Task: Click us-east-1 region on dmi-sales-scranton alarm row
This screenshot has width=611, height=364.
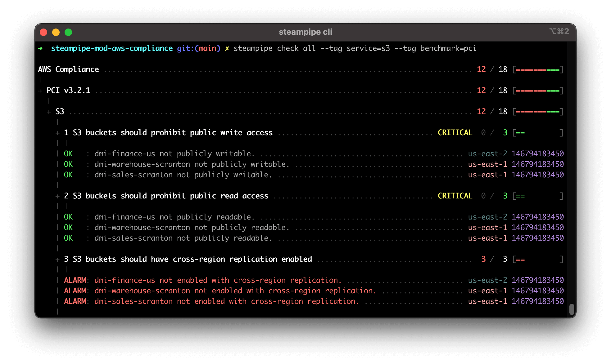Action: (x=487, y=301)
